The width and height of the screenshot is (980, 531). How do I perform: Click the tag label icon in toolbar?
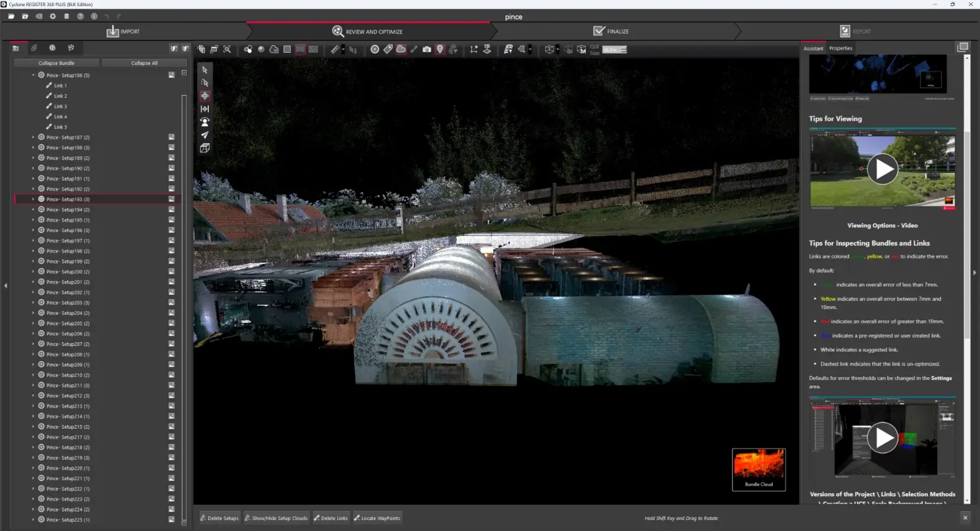[x=388, y=50]
